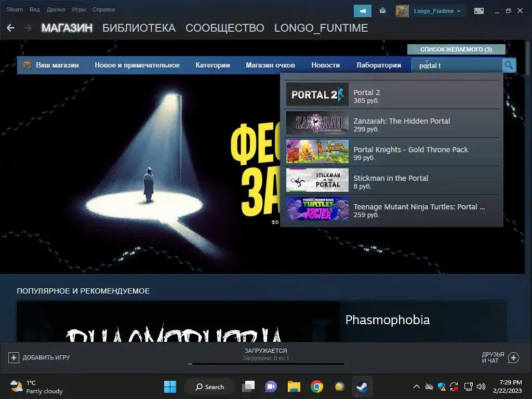The height and width of the screenshot is (399, 532).
Task: Open the Справка menu
Action: (103, 9)
